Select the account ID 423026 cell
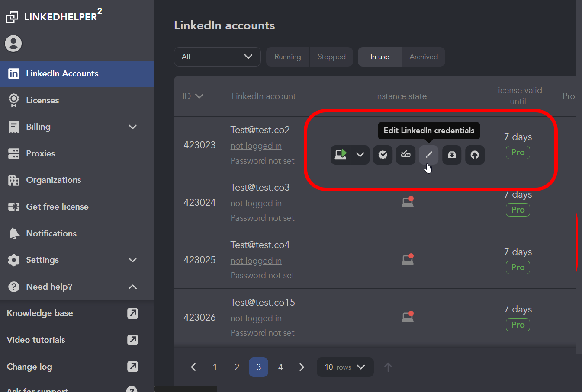The image size is (582, 392). [x=199, y=317]
